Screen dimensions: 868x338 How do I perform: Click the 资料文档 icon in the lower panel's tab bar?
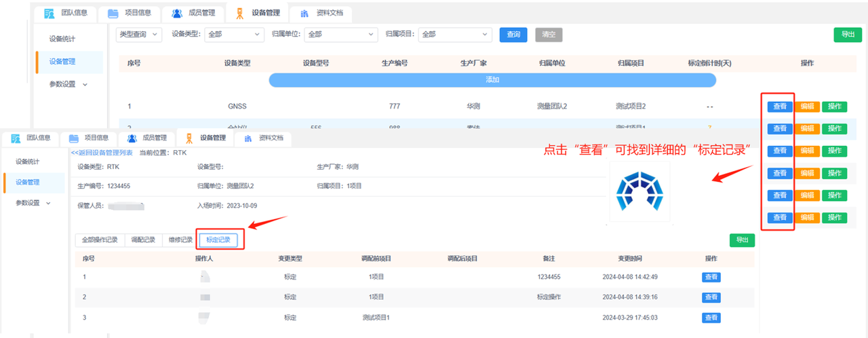pos(248,138)
